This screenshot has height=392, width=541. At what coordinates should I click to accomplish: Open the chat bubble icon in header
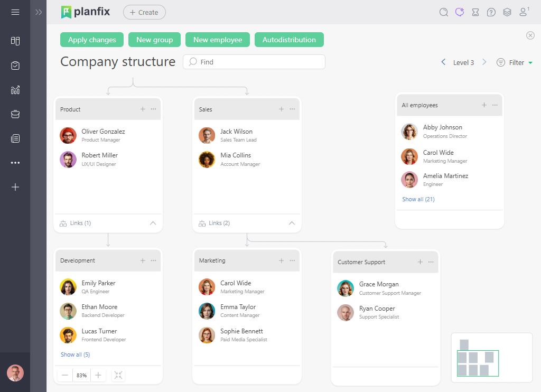[460, 12]
